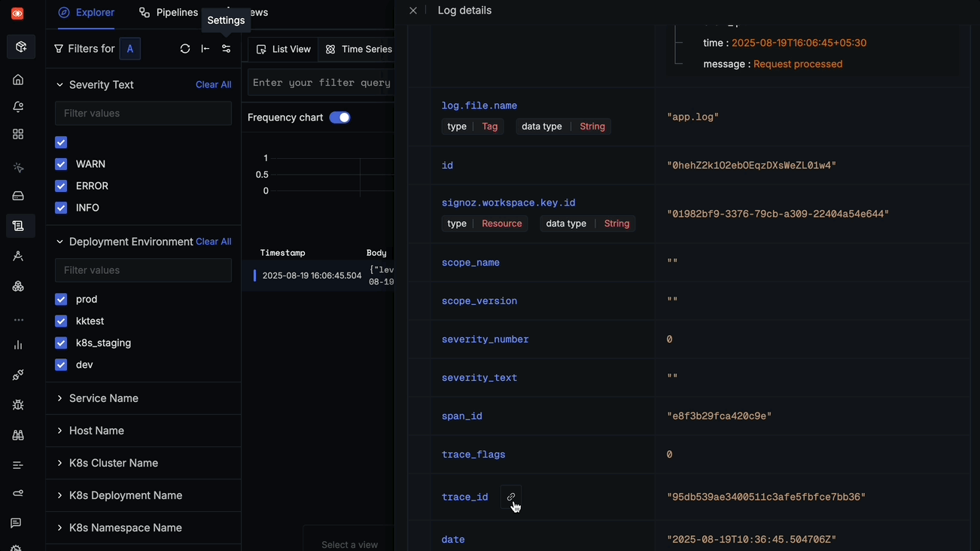Open the bar chart icon in the sidebar
The width and height of the screenshot is (980, 551).
pyautogui.click(x=18, y=345)
